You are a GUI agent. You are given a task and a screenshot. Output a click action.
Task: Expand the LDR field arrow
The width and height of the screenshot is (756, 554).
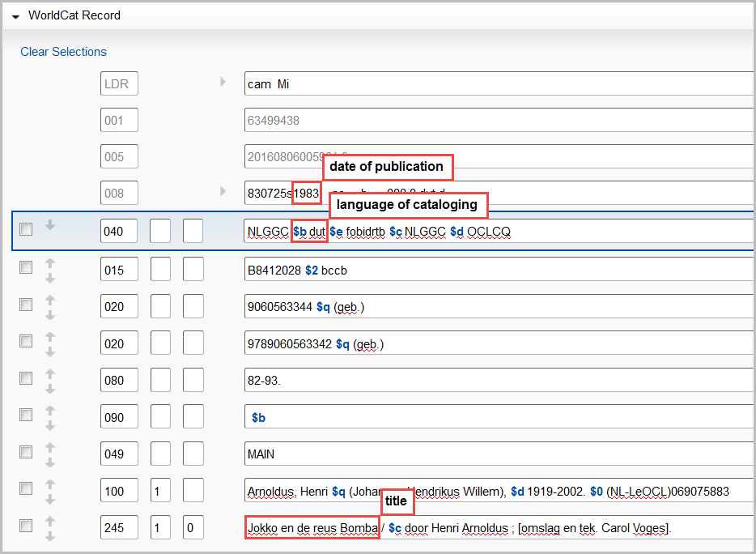click(223, 82)
